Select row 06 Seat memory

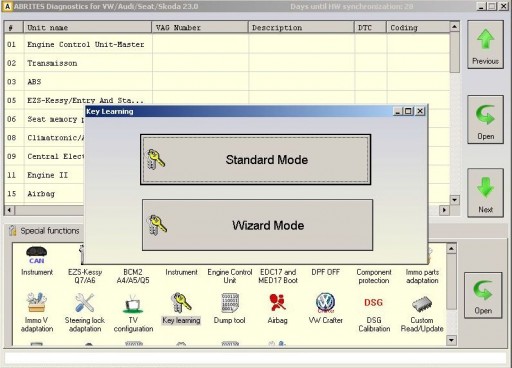pyautogui.click(x=45, y=119)
